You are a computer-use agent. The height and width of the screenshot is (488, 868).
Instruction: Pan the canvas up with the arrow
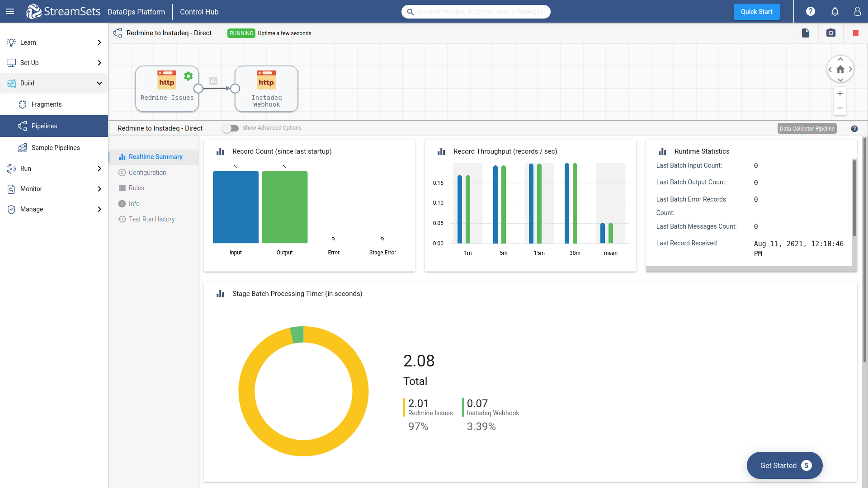click(840, 59)
